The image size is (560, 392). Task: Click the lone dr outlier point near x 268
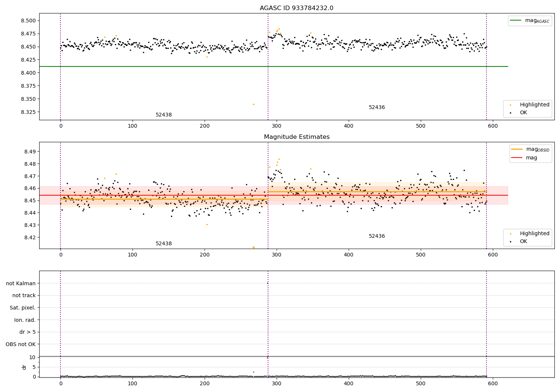[253, 372]
